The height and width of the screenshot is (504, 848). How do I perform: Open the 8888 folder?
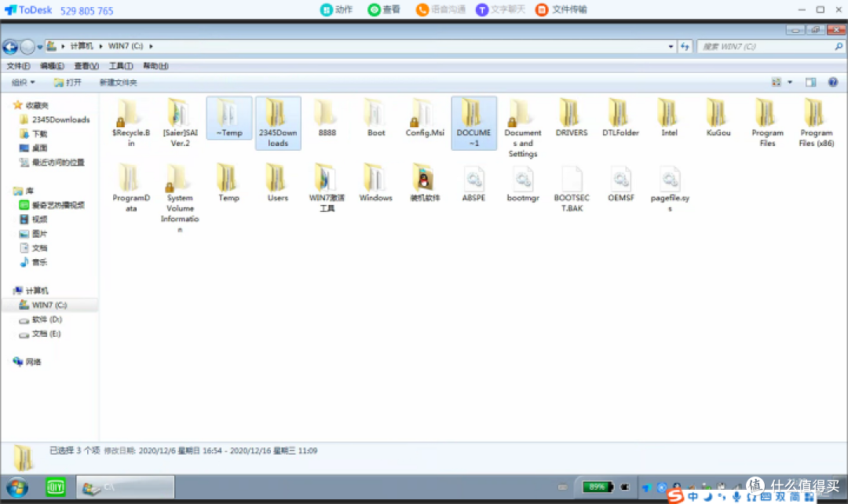tap(327, 117)
